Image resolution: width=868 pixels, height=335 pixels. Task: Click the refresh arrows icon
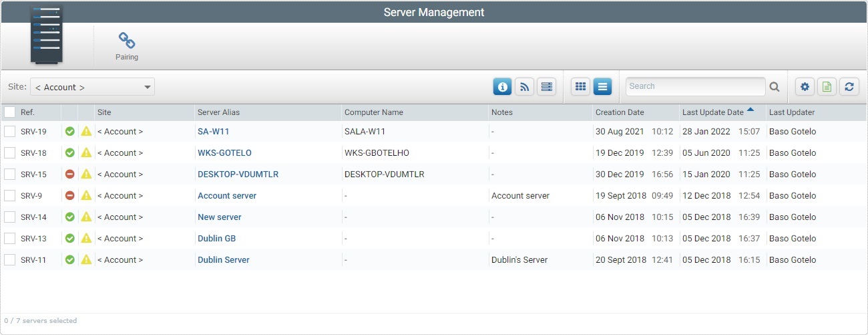pos(849,86)
